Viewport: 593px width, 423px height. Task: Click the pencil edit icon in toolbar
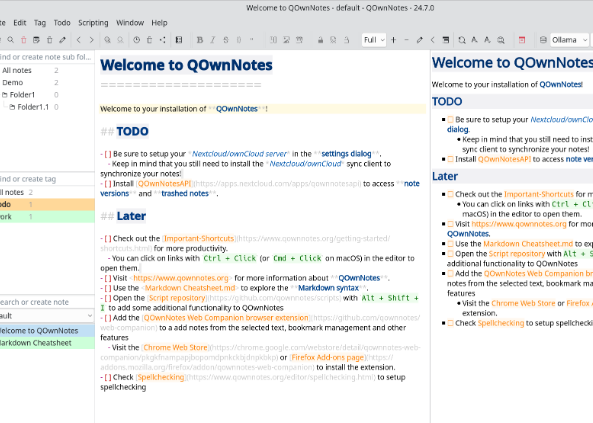[62, 40]
